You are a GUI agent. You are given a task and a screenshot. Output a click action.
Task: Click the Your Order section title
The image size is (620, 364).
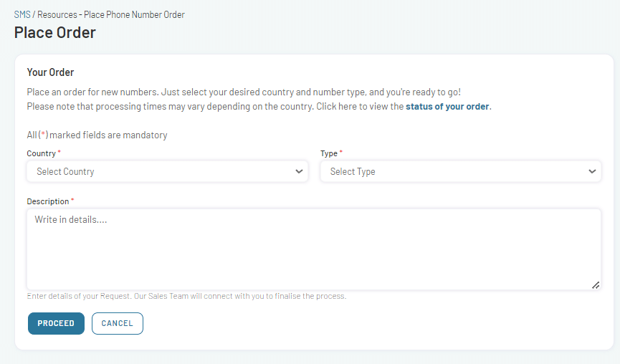50,72
